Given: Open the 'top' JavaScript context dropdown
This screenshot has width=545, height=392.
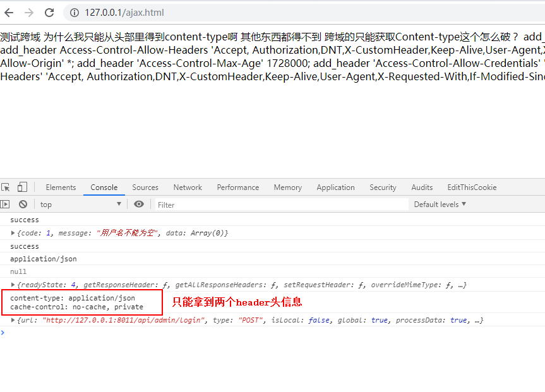Looking at the screenshot, I should pyautogui.click(x=81, y=205).
